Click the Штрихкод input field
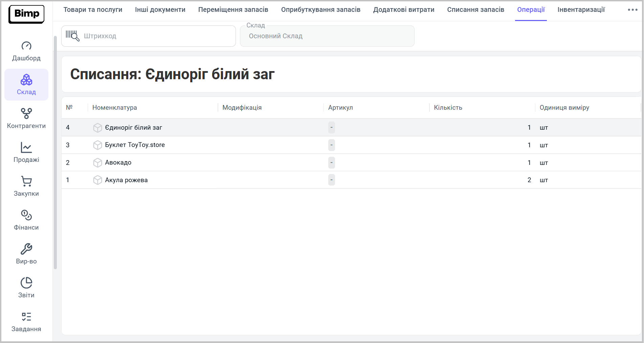The height and width of the screenshot is (343, 644). tap(156, 36)
